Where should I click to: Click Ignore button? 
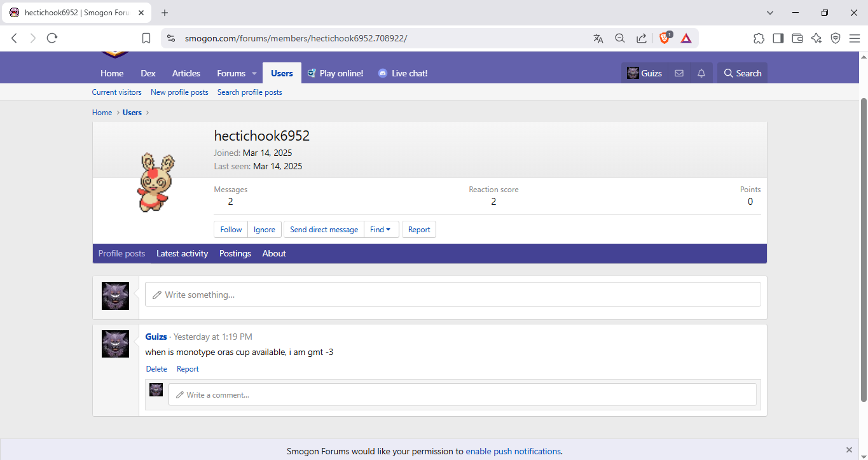pyautogui.click(x=265, y=230)
